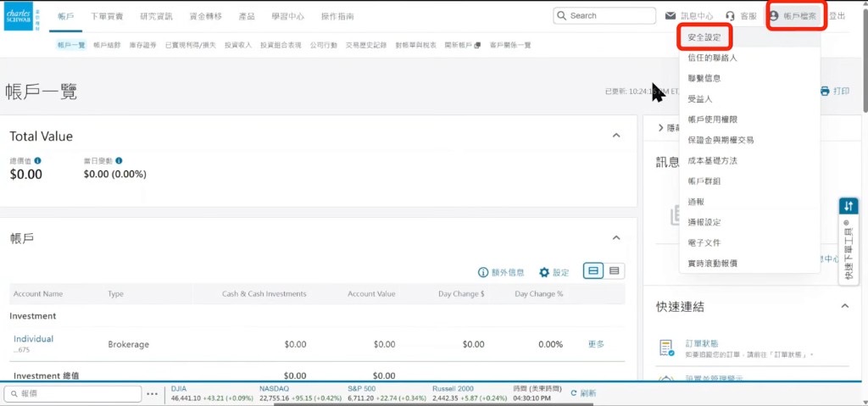
Task: Open the 產品 menu
Action: 247,16
